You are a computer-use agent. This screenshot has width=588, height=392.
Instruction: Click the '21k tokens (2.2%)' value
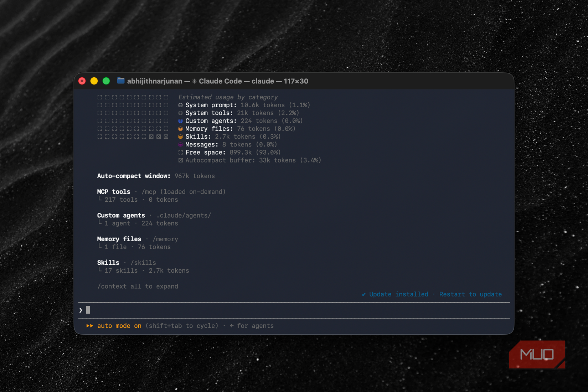point(268,113)
